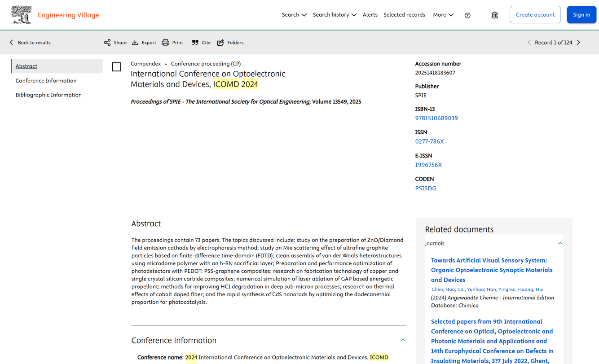Open CODEN link PSISDG
The height and width of the screenshot is (364, 599).
(426, 189)
